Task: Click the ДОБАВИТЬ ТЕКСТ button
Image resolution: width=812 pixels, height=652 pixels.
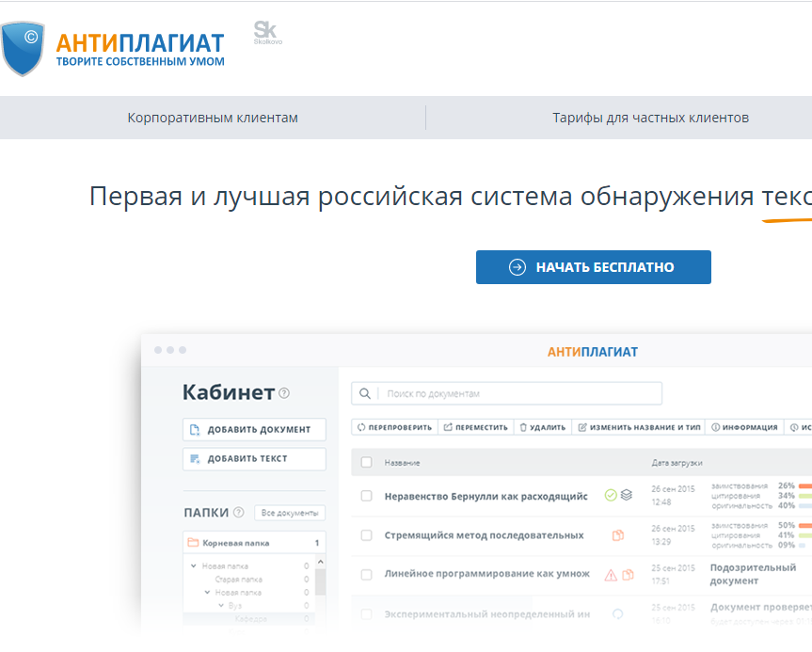Action: point(254,459)
